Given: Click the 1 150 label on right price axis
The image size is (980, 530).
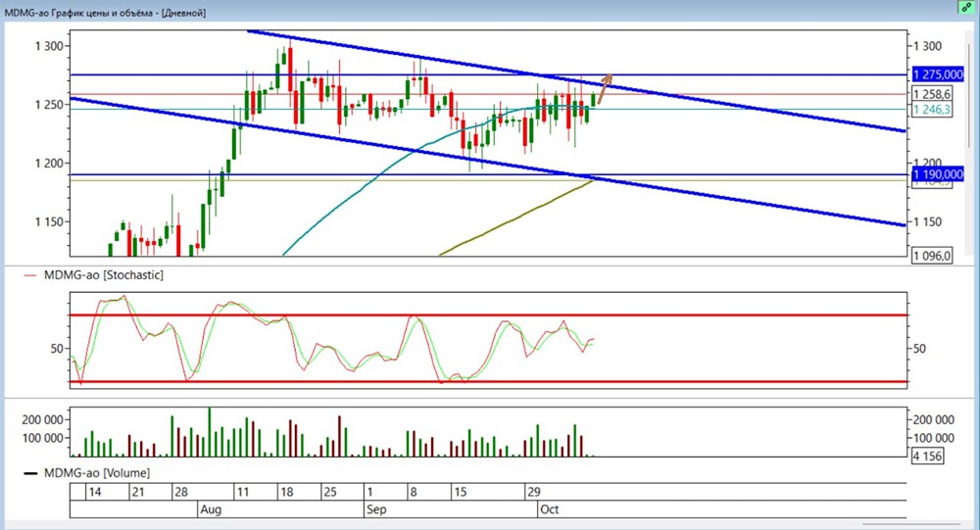Looking at the screenshot, I should pos(927,221).
